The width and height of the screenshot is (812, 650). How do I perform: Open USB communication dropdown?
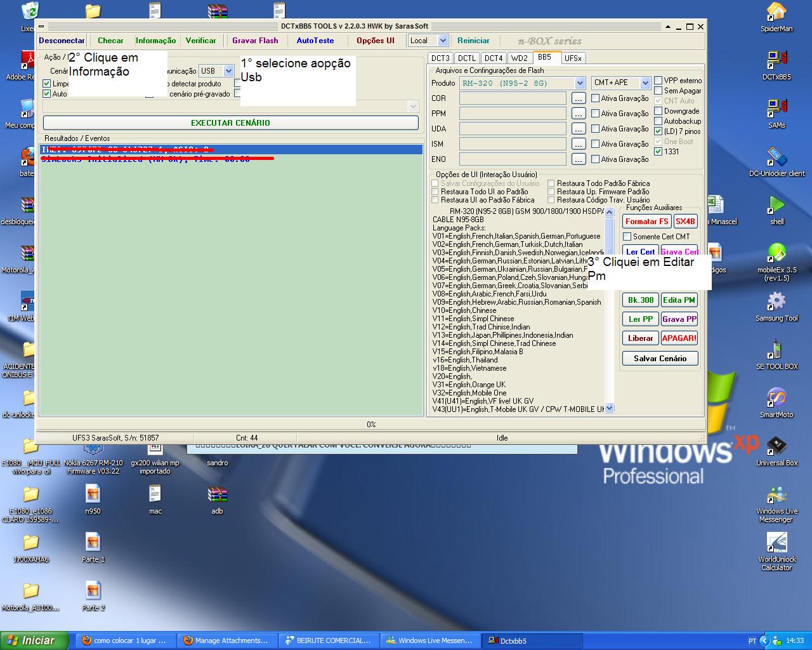pyautogui.click(x=229, y=71)
